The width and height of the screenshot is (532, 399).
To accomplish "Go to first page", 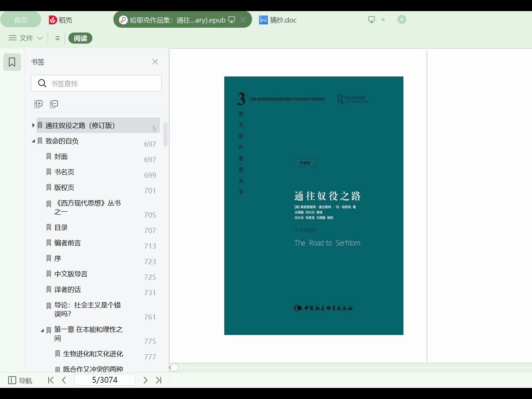I will 51,380.
